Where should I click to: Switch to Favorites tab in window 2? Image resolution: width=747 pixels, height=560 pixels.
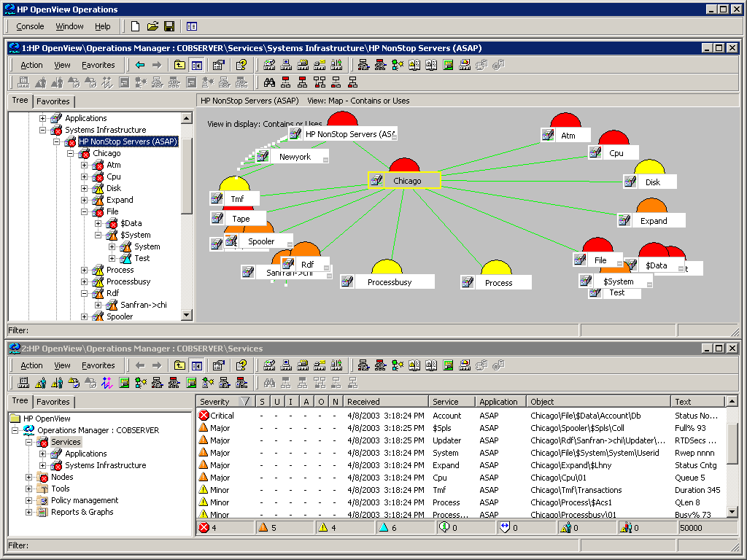click(53, 402)
